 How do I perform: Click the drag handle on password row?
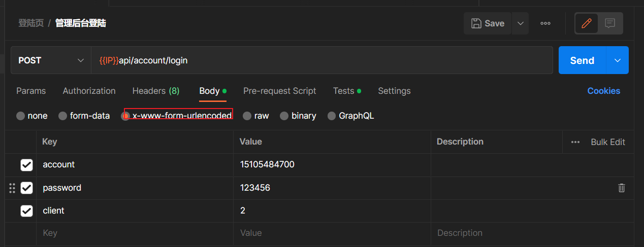(12, 188)
